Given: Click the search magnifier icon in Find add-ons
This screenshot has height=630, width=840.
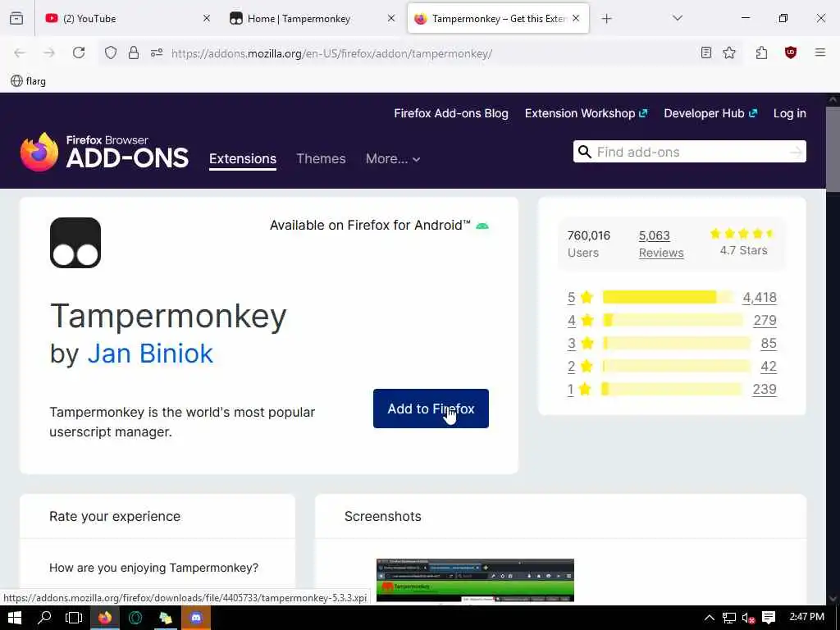Looking at the screenshot, I should pyautogui.click(x=585, y=152).
